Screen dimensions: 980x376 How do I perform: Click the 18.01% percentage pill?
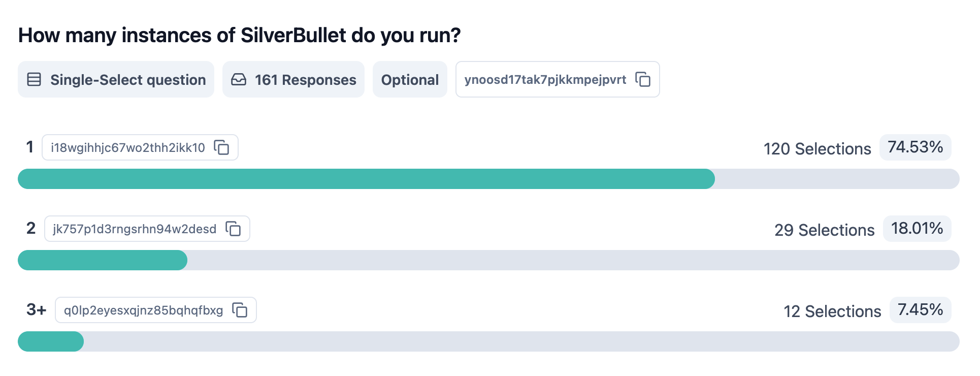click(917, 229)
